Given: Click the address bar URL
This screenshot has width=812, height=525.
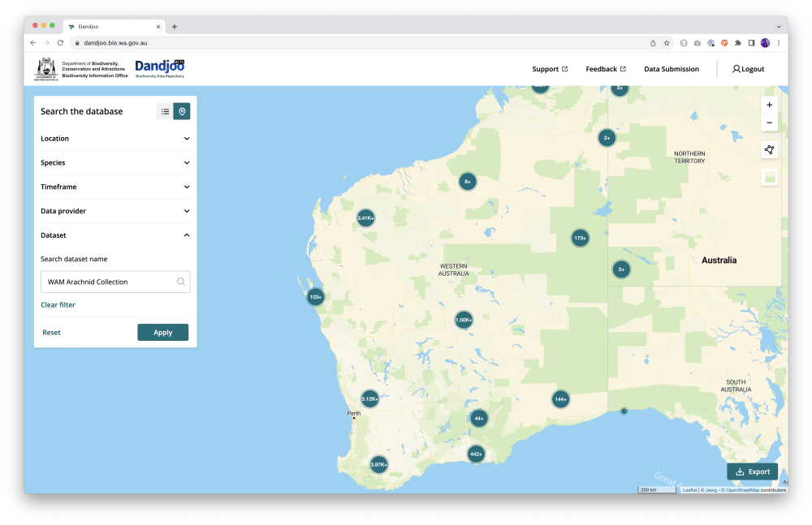Looking at the screenshot, I should pos(115,43).
